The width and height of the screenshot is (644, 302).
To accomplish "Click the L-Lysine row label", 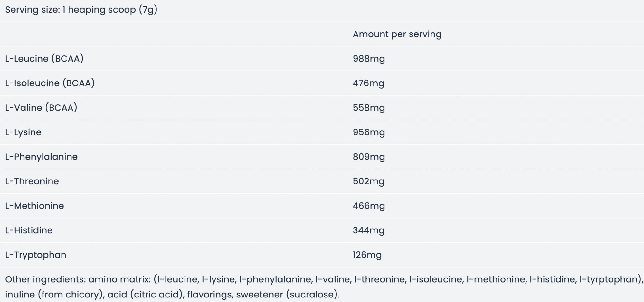I will point(23,132).
